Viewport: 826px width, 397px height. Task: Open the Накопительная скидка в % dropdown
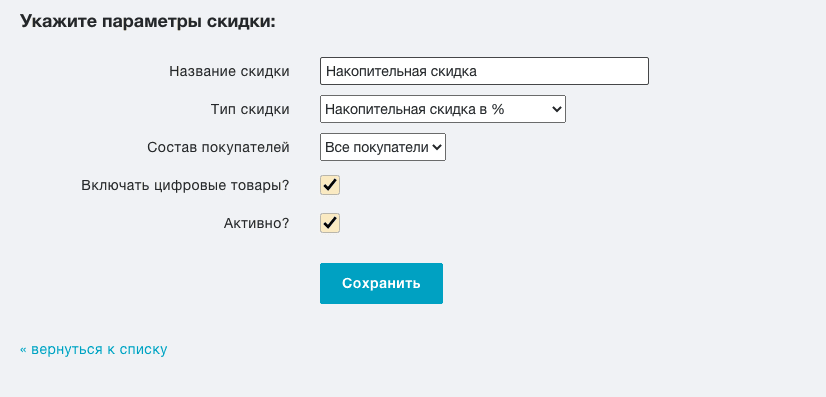pos(442,109)
